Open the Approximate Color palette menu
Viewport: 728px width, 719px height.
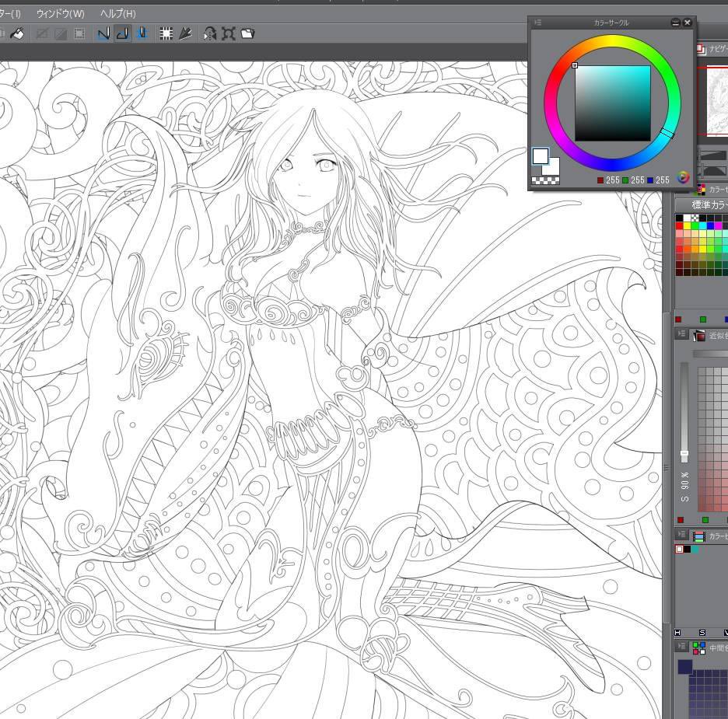[681, 334]
